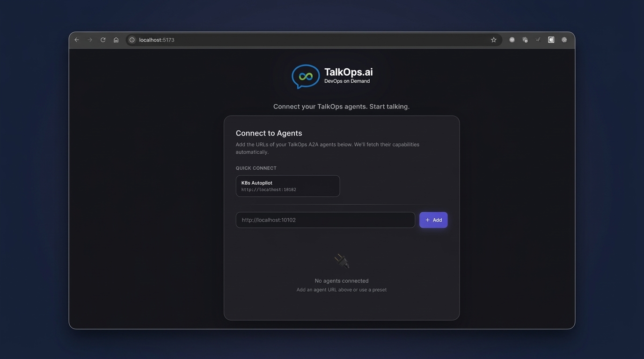Click the No agents connected message
This screenshot has height=359, width=644.
[x=342, y=281]
